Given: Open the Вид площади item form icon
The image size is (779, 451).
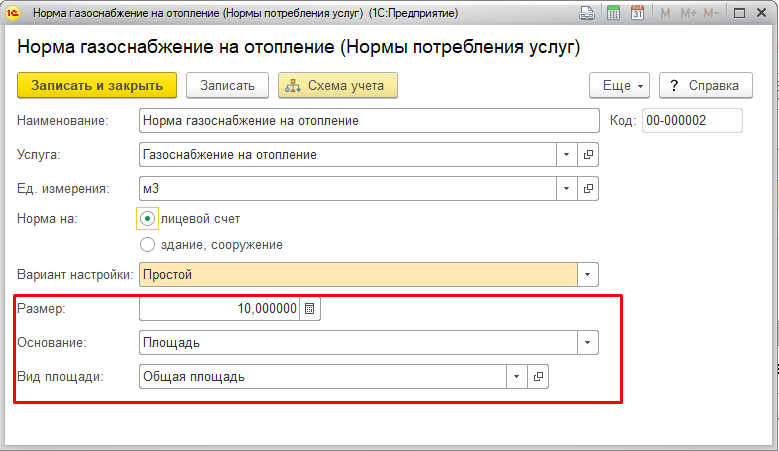Looking at the screenshot, I should (538, 376).
